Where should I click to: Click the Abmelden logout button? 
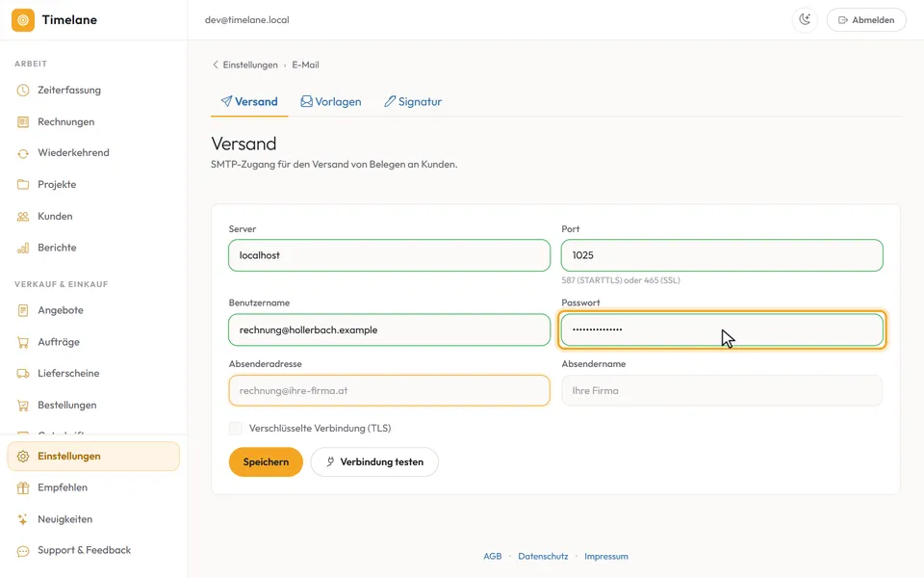[x=866, y=20]
